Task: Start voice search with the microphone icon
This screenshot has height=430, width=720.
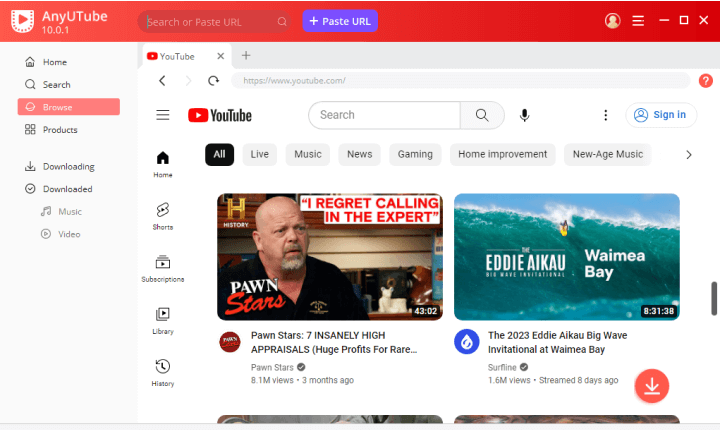Action: point(524,115)
